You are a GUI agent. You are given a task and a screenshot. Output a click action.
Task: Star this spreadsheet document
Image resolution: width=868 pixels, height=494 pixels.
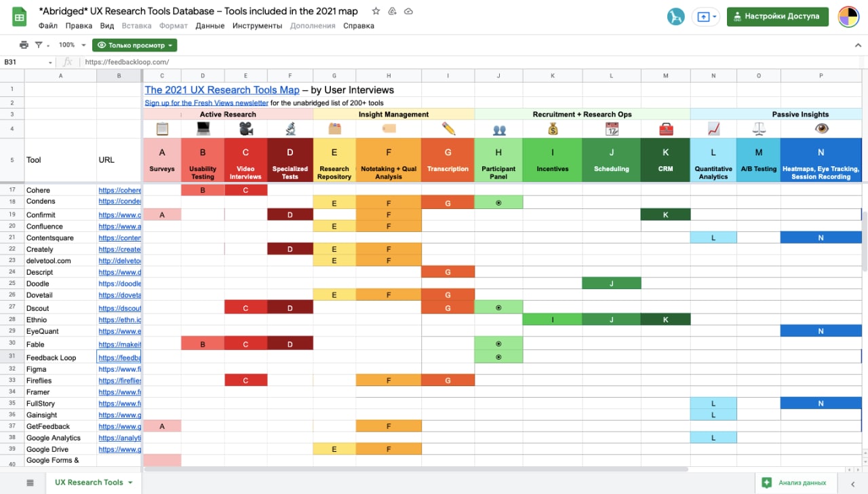point(376,12)
